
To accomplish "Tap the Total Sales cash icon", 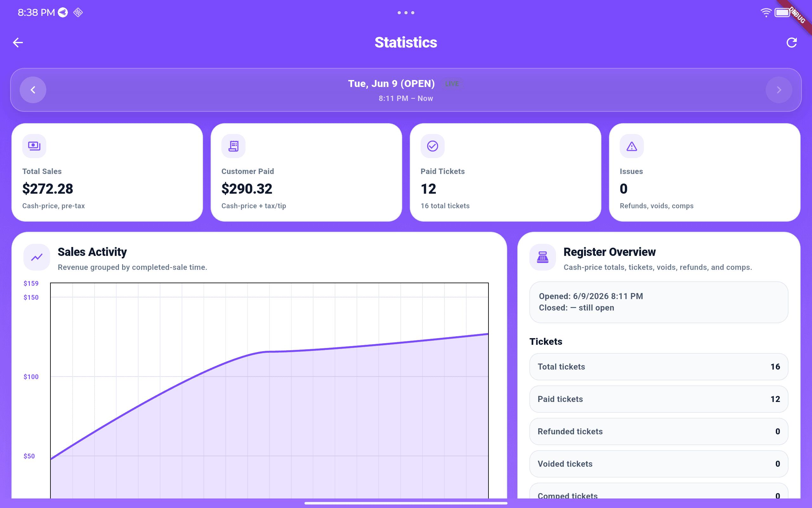I will tap(34, 146).
